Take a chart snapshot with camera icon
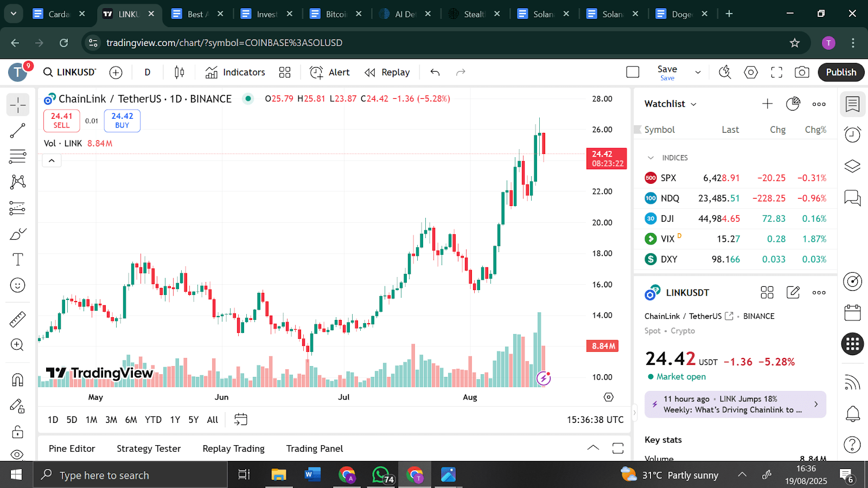Viewport: 868px width, 488px height. pos(802,72)
